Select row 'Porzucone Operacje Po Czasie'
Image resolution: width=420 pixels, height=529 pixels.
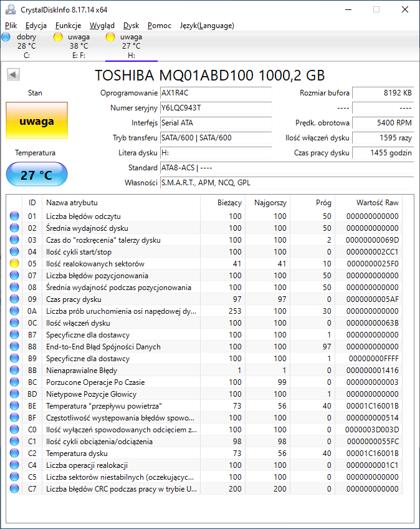coord(204,382)
